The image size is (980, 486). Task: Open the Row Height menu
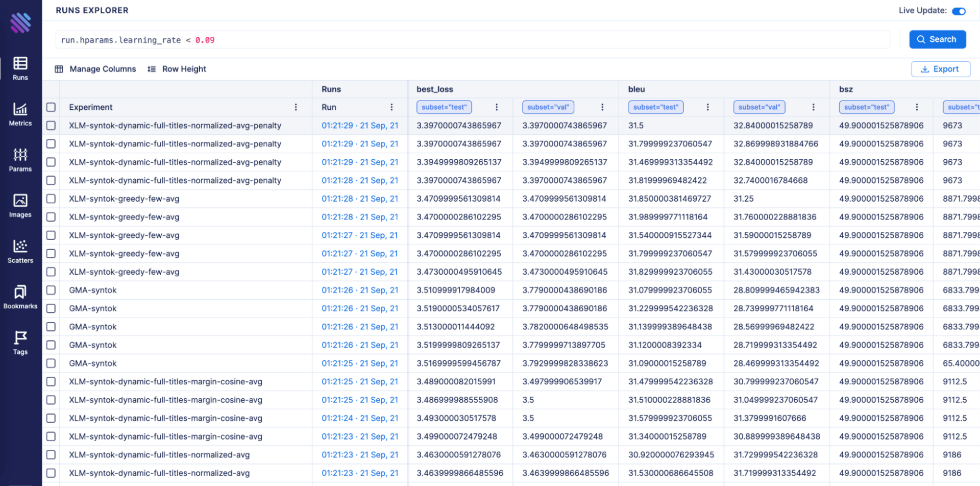[177, 69]
